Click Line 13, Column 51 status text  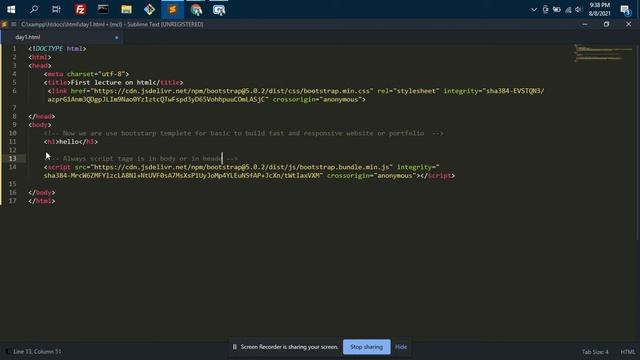click(37, 351)
